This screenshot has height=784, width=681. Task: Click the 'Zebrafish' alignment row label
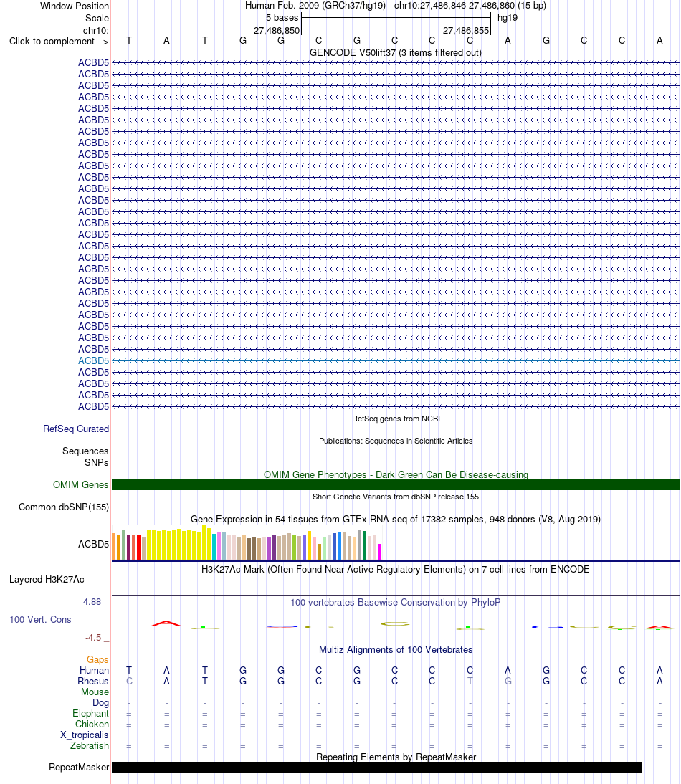[x=90, y=745]
